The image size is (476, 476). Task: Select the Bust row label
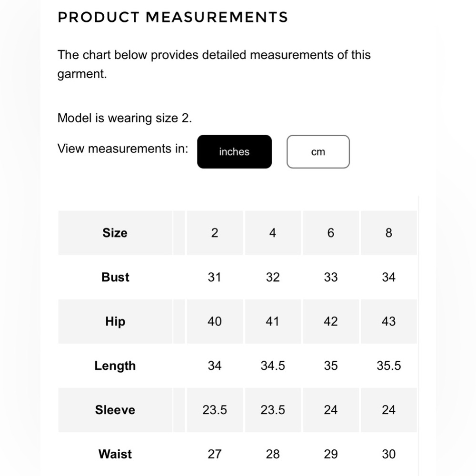(115, 277)
